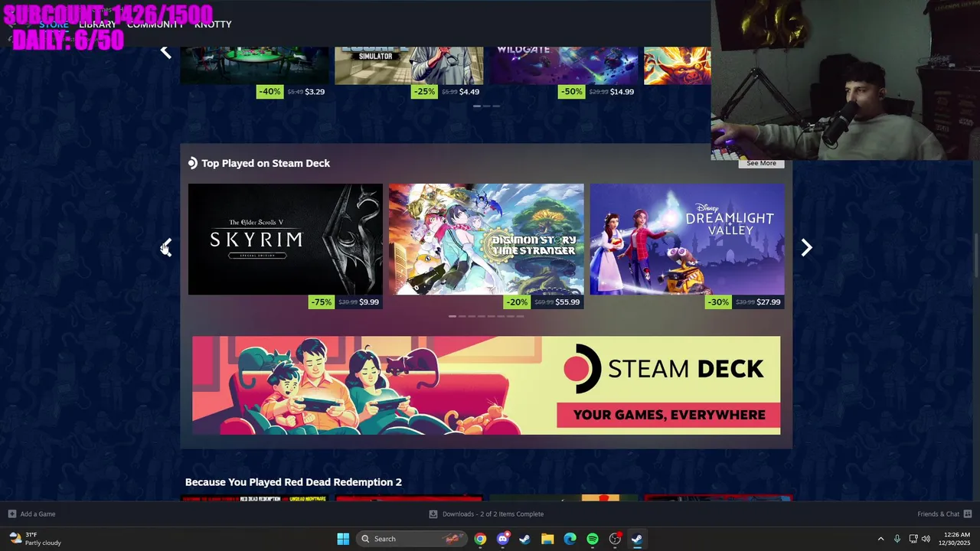Open the Windows Start menu
Viewport: 980px width, 551px height.
343,539
